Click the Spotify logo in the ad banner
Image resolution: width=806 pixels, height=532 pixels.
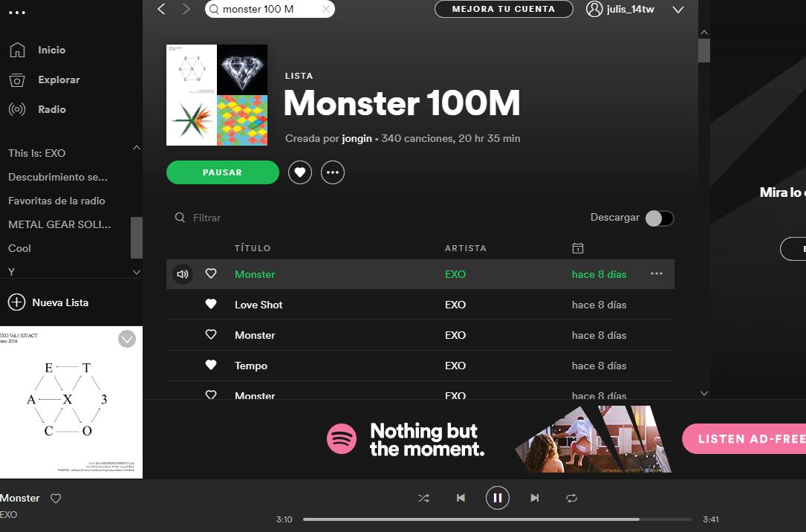342,439
